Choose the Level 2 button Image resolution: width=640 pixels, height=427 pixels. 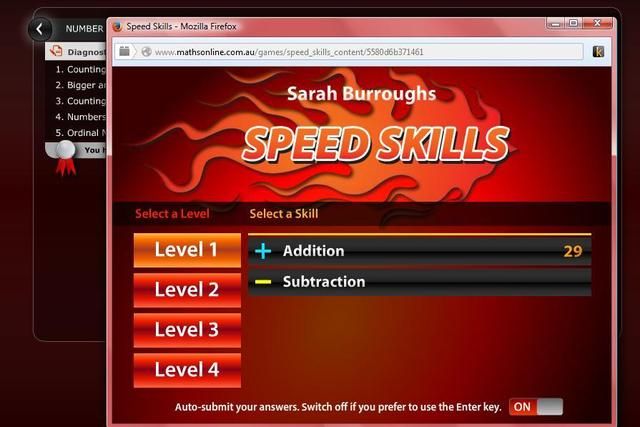[x=187, y=290]
